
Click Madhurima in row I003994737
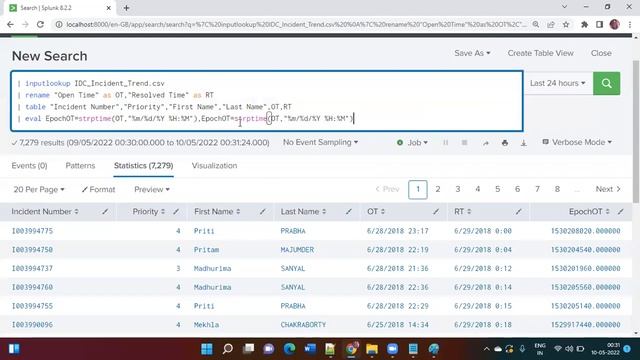(x=212, y=269)
